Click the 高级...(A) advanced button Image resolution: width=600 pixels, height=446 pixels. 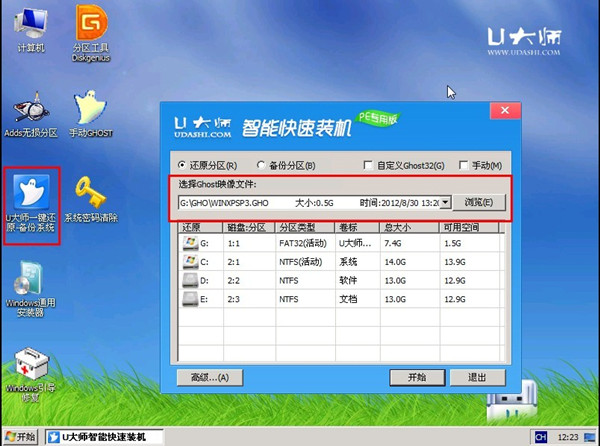coord(203,377)
